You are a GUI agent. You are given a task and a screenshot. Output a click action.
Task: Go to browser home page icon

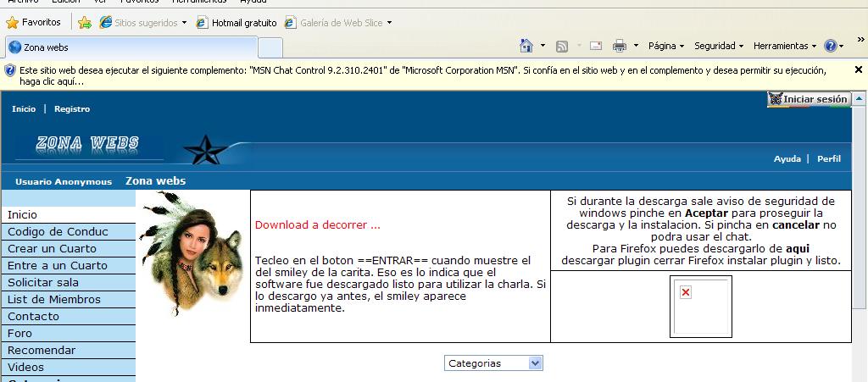point(526,46)
